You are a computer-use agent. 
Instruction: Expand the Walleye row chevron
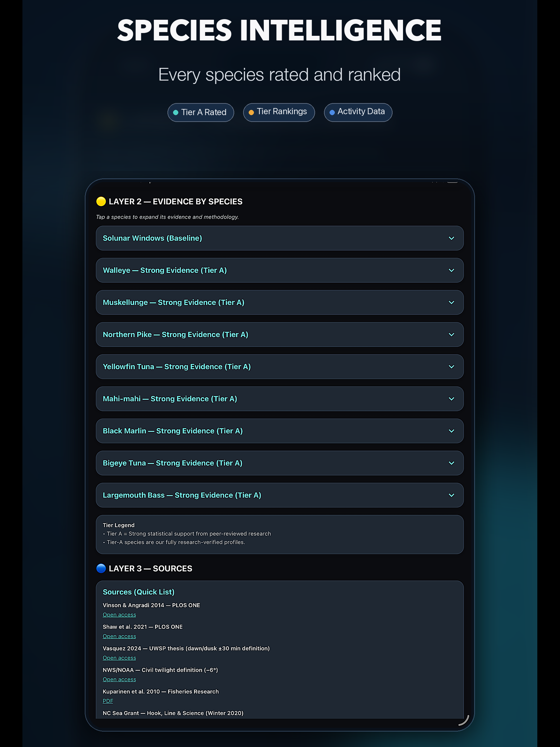tap(451, 270)
